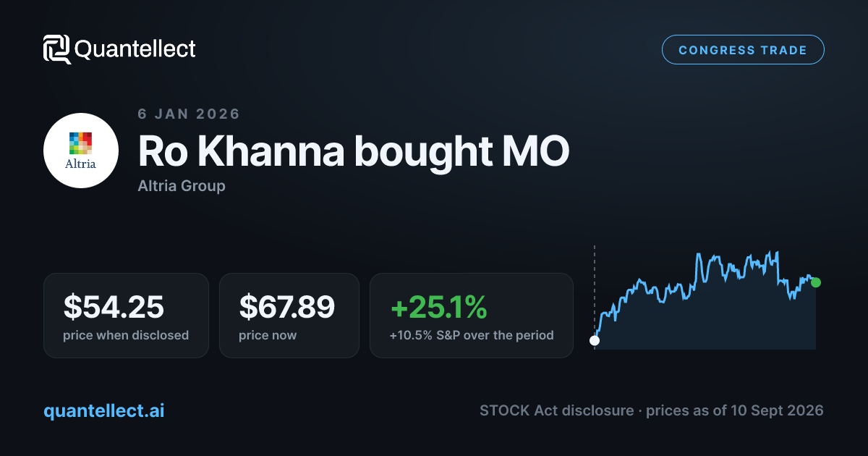Click the Quantellect brand name text
The height and width of the screenshot is (456, 868).
[x=135, y=49]
